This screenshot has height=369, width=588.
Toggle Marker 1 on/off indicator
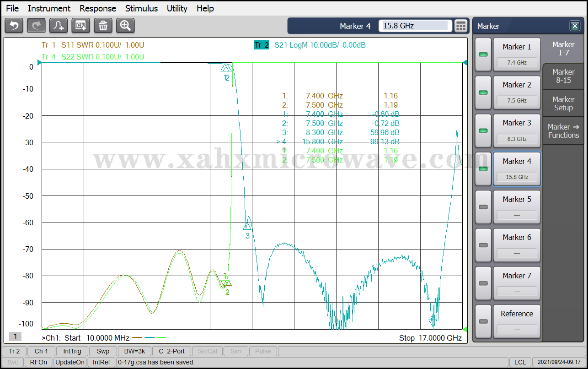pyautogui.click(x=483, y=54)
